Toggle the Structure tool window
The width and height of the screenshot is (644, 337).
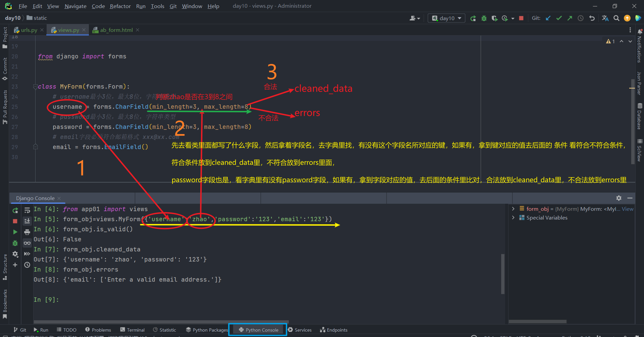pos(5,267)
